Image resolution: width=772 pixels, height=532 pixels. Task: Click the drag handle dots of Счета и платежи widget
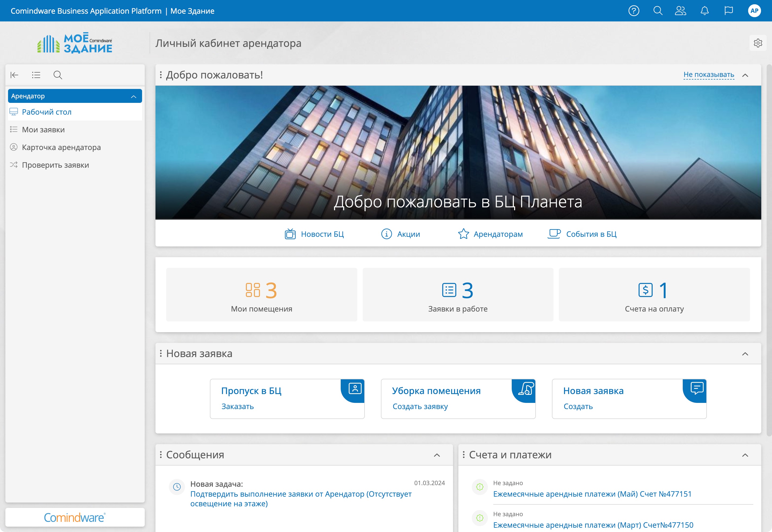coord(463,455)
